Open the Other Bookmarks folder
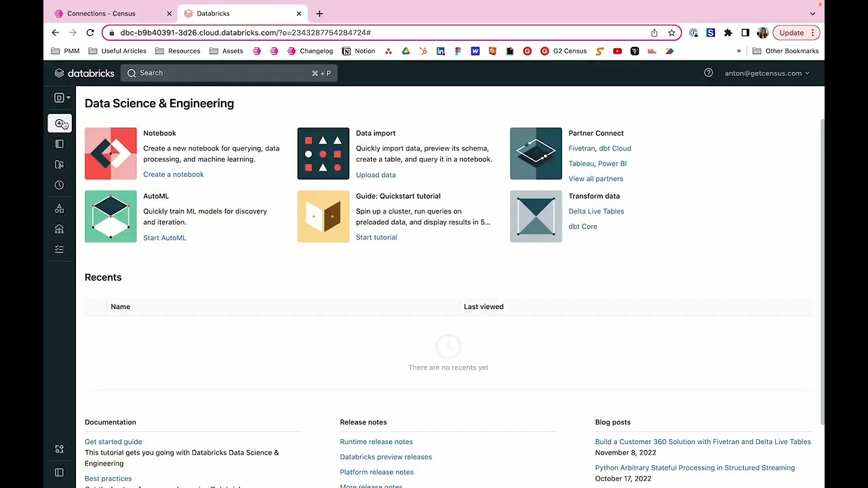The height and width of the screenshot is (488, 868). click(785, 51)
